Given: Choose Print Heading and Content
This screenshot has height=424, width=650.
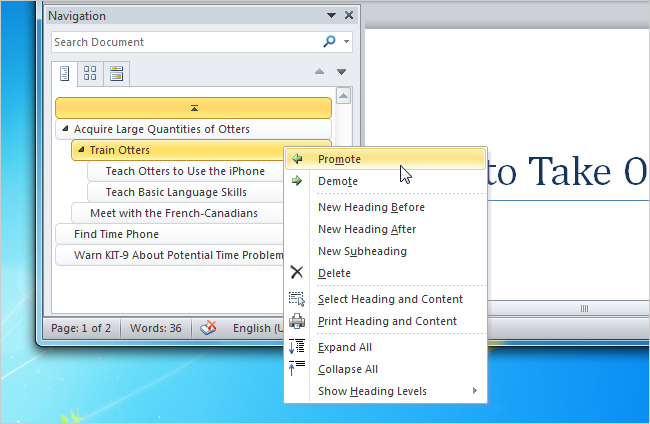Looking at the screenshot, I should (x=385, y=321).
